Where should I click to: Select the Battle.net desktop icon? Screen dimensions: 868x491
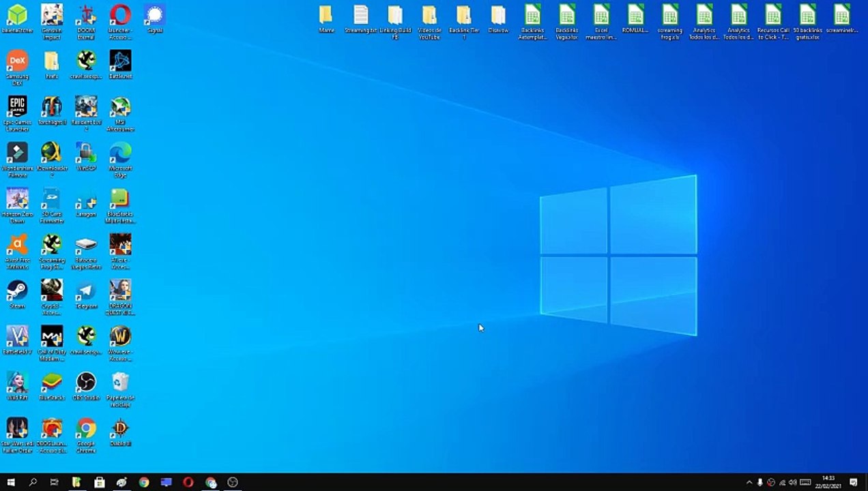coord(121,65)
